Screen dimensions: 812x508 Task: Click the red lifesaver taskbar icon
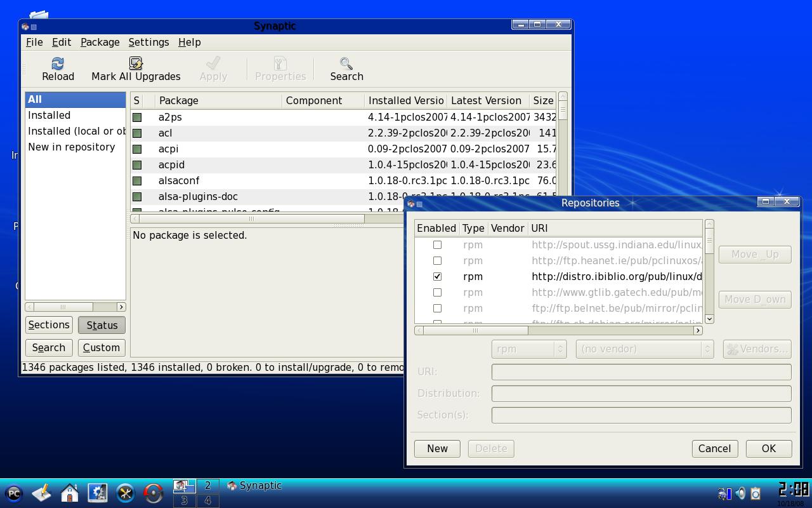tap(154, 493)
